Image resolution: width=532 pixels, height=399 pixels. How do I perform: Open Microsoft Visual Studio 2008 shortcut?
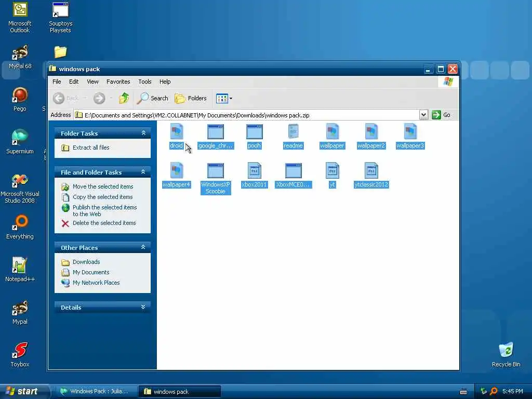20,188
